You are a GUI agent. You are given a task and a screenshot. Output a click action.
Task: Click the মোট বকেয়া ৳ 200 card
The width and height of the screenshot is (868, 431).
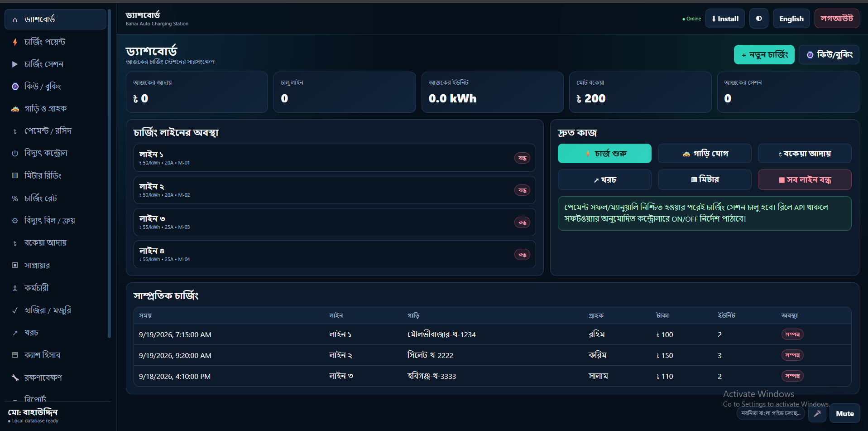coord(640,92)
